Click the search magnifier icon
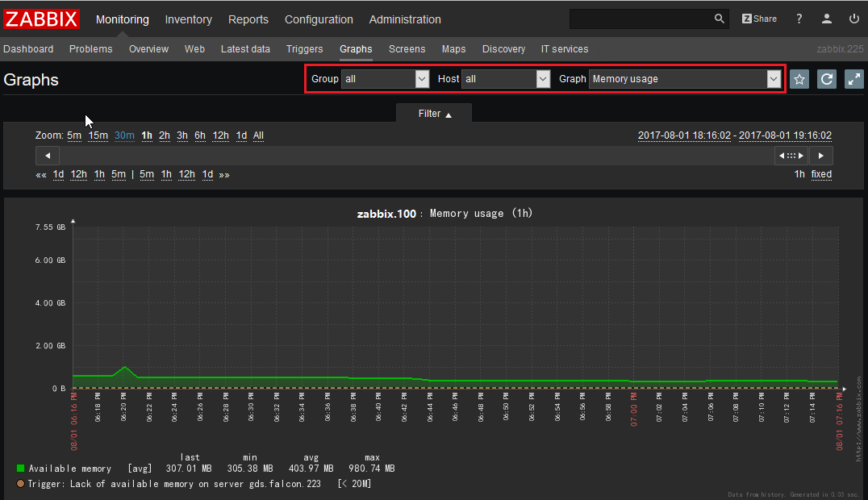 point(720,19)
